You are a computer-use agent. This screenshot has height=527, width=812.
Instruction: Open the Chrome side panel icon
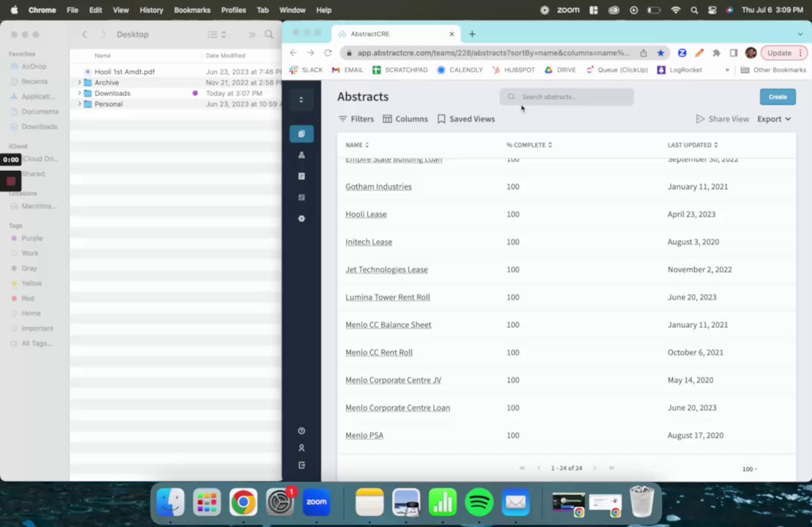point(733,53)
